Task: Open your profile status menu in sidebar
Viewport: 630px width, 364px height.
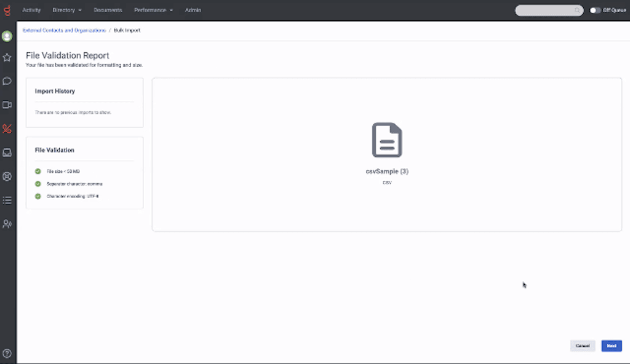Action: pos(7,36)
